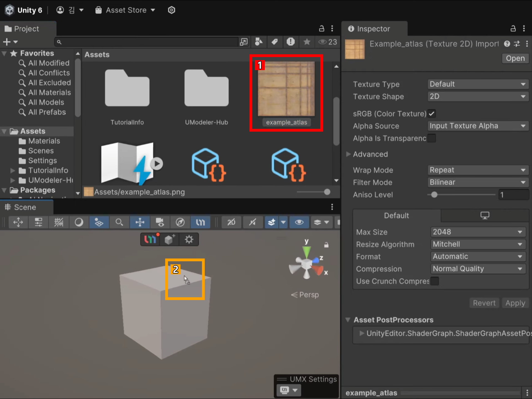Select the UModeler-Hub folder thumbnail
The image size is (532, 399).
(x=206, y=88)
